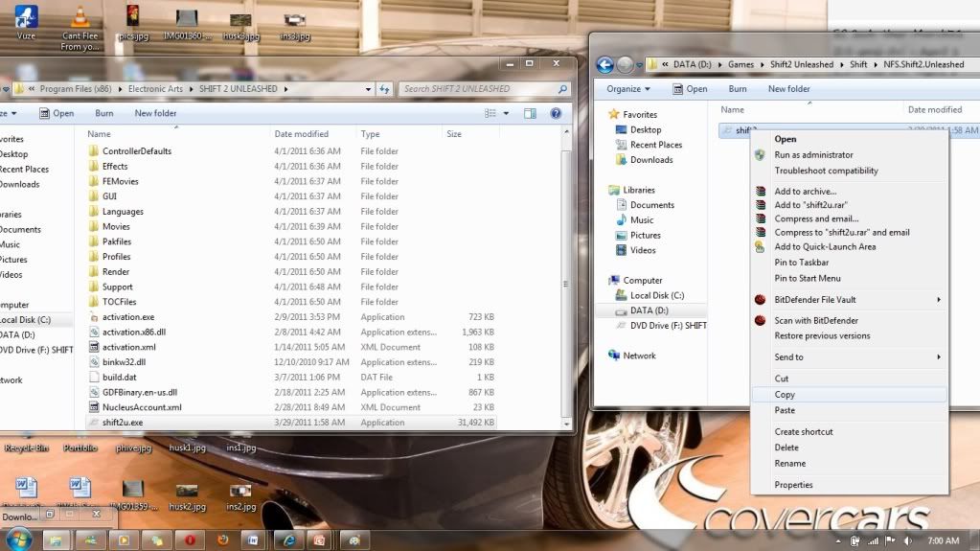
Task: Open Downloads in the right navigation pane
Action: (645, 159)
